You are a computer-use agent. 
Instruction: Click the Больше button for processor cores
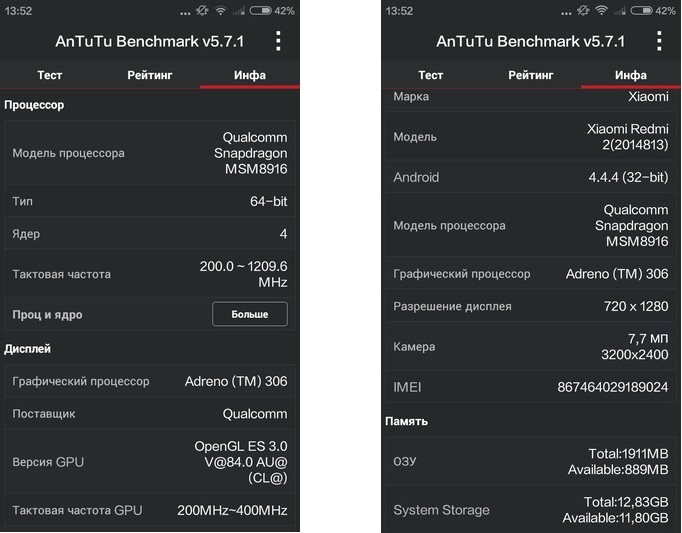click(250, 314)
